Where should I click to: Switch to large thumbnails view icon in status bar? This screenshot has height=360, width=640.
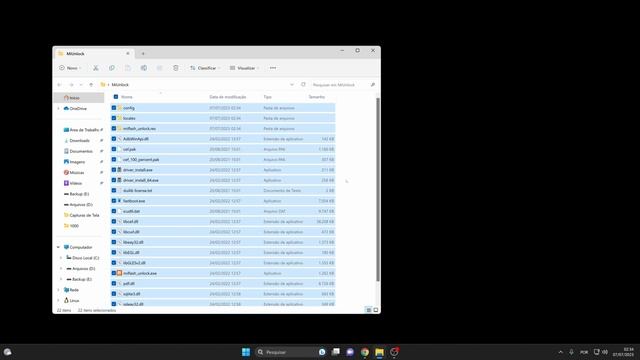[x=376, y=310]
